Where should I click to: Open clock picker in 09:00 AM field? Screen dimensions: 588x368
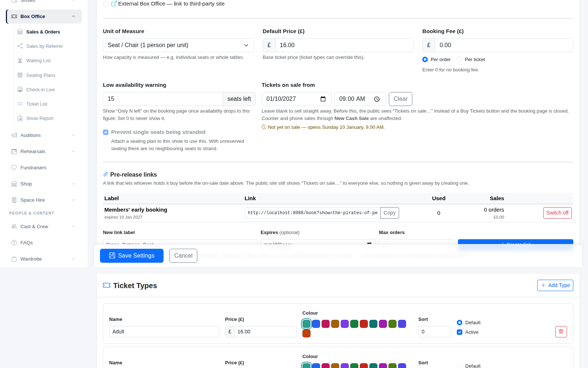point(377,99)
